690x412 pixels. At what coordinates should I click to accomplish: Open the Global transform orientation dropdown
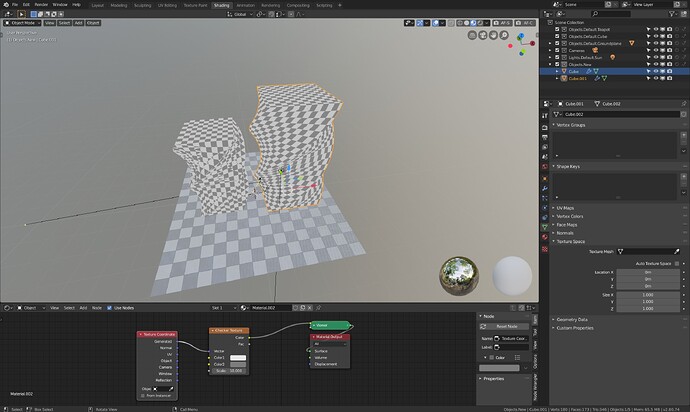240,14
